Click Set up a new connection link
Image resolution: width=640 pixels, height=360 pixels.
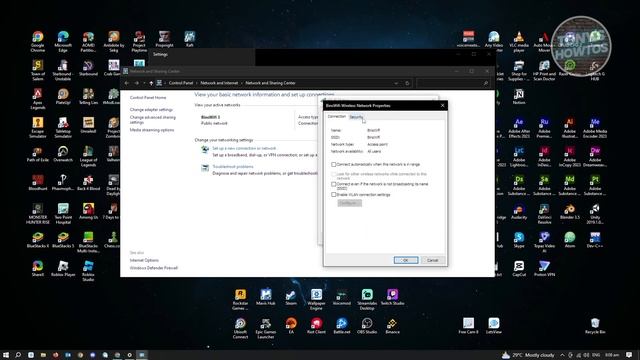click(x=244, y=148)
